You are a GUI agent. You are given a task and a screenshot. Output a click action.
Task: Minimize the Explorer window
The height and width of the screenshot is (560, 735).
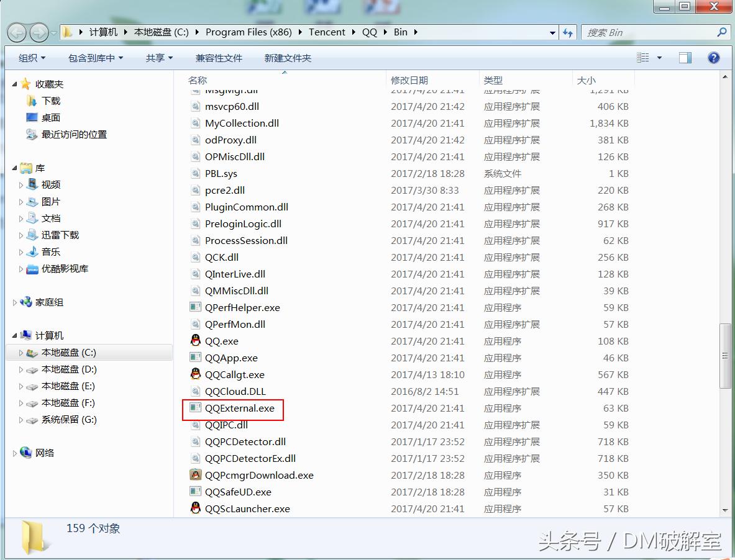point(665,7)
